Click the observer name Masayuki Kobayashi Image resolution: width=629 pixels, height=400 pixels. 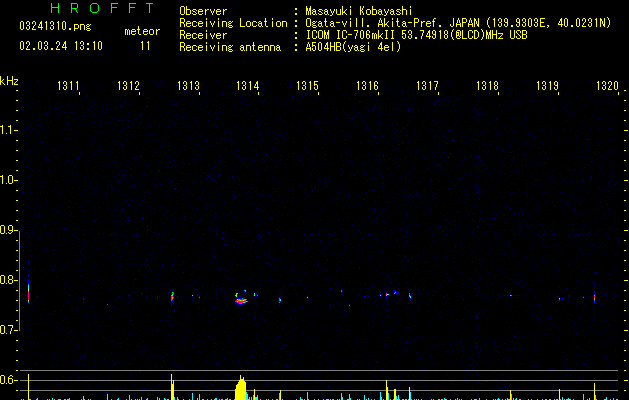pos(359,11)
